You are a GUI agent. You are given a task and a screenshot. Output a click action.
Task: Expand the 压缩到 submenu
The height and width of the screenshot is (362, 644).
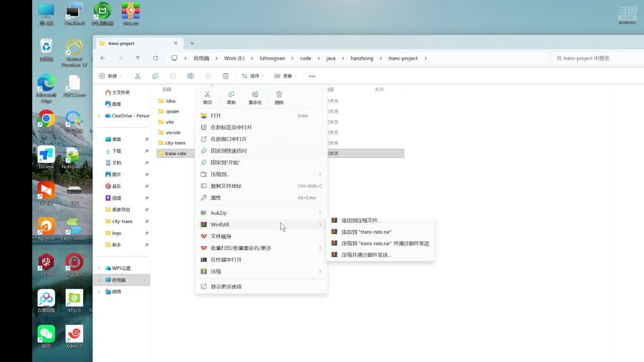[261, 174]
